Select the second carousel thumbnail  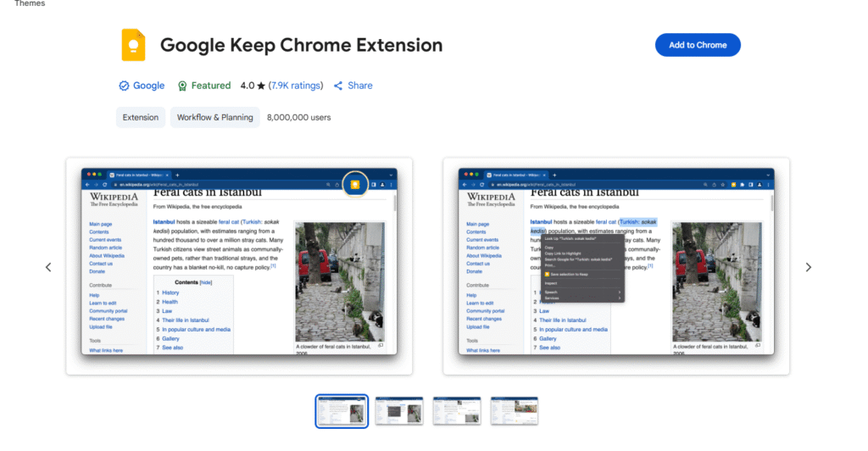[x=399, y=411]
